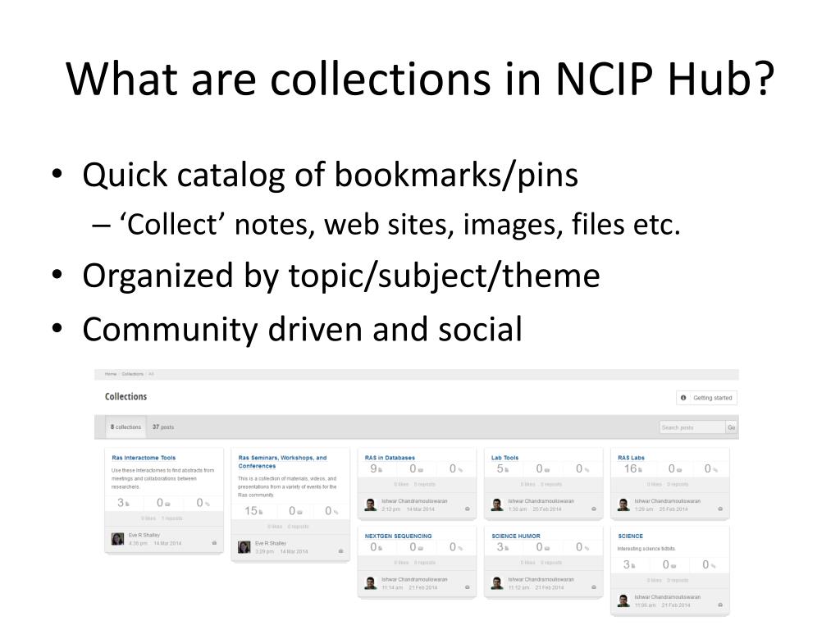This screenshot has height=630, width=840.
Task: Click the visibility icon on Lab Tools card
Action: [594, 509]
